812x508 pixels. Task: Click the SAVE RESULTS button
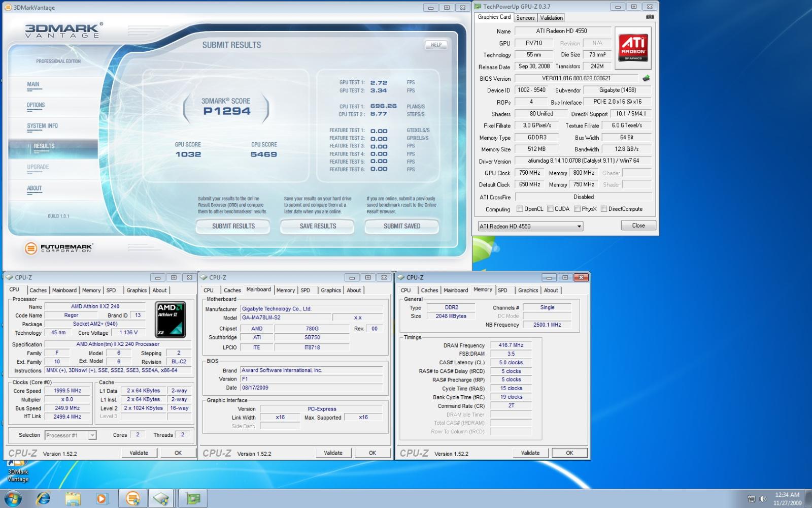[x=318, y=226]
